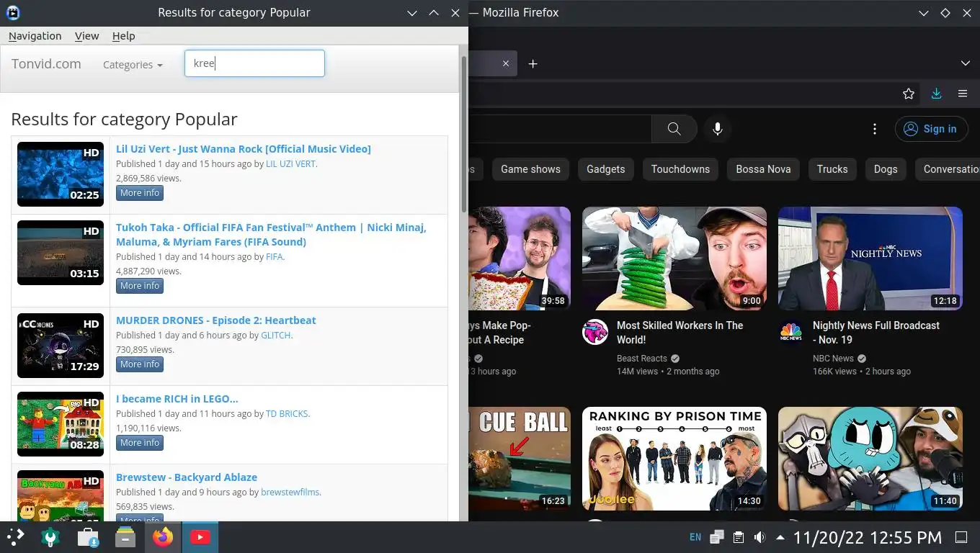Click the LEGO video thumbnail
Image resolution: width=980 pixels, height=553 pixels.
point(61,424)
